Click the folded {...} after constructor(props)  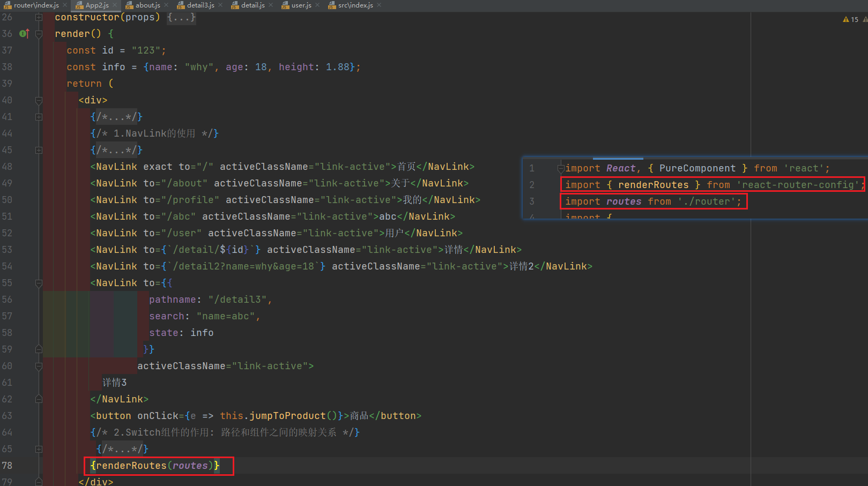(181, 17)
